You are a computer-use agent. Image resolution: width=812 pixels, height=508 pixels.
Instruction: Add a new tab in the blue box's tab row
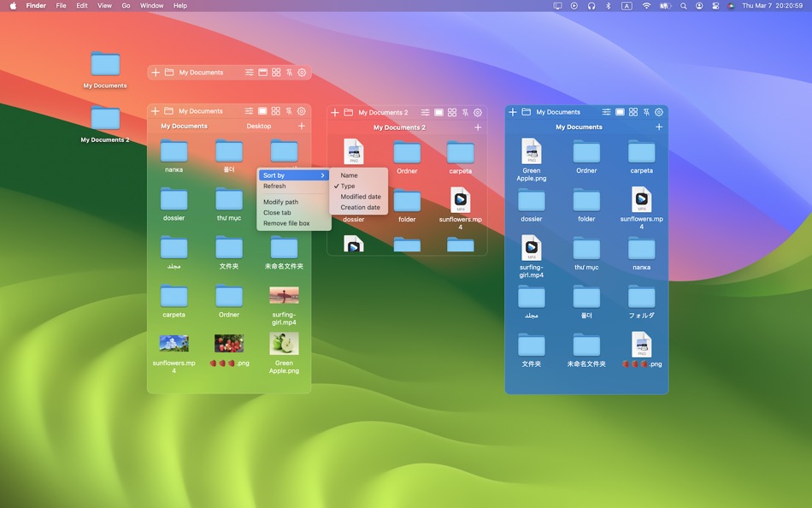point(659,127)
